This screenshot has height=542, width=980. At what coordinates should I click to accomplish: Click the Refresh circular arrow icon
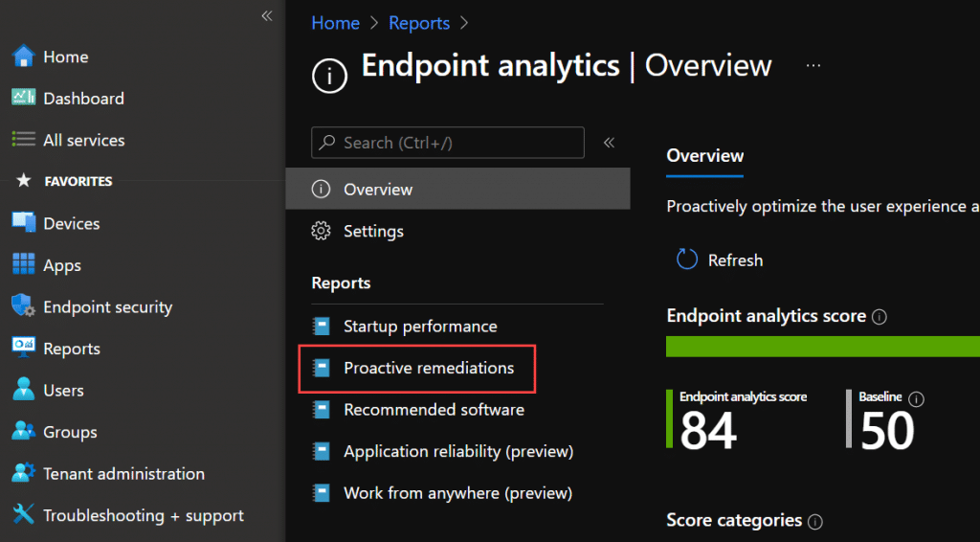coord(687,260)
